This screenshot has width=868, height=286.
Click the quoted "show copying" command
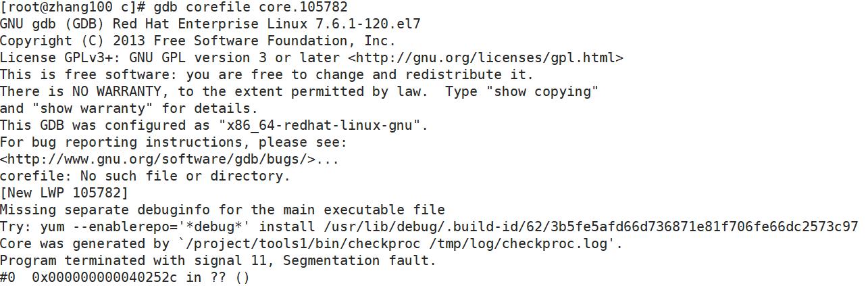pyautogui.click(x=540, y=92)
